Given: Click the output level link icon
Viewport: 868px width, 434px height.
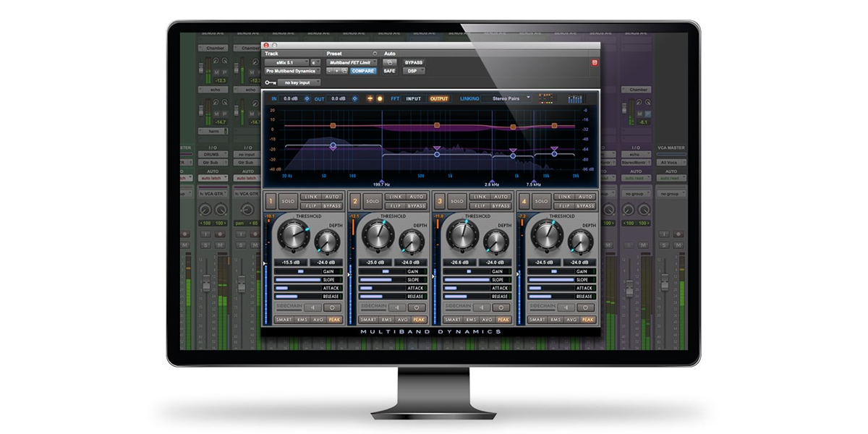Looking at the screenshot, I should [x=354, y=98].
